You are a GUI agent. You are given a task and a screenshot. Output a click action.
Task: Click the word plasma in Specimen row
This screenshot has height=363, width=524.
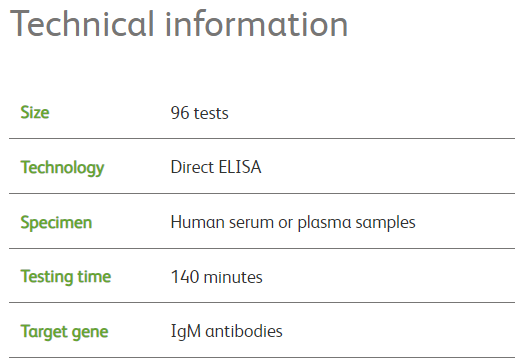(324, 223)
